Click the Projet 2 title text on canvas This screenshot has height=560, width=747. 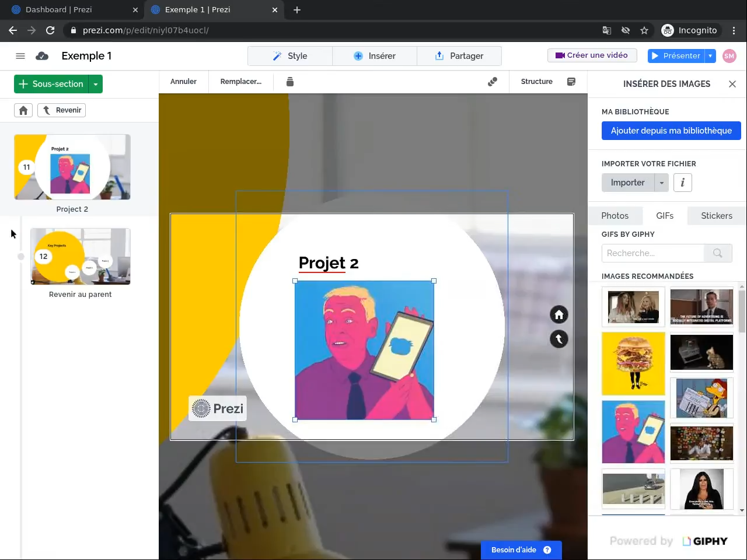pos(329,263)
